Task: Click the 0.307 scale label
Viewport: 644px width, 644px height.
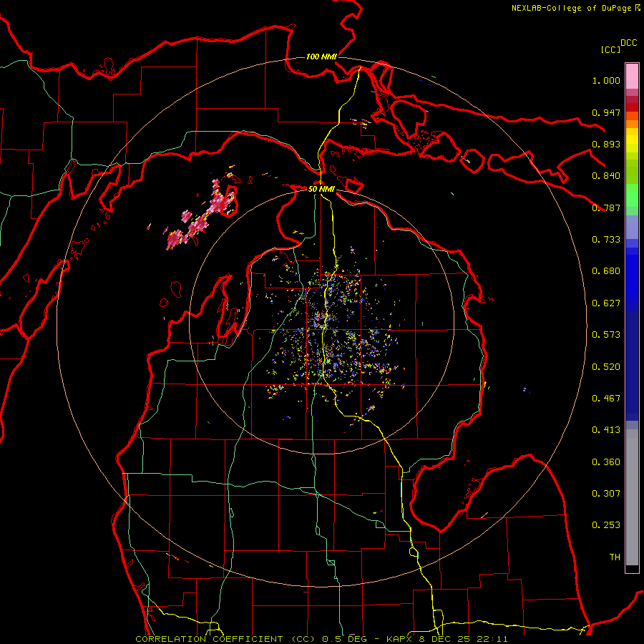Action: 606,494
